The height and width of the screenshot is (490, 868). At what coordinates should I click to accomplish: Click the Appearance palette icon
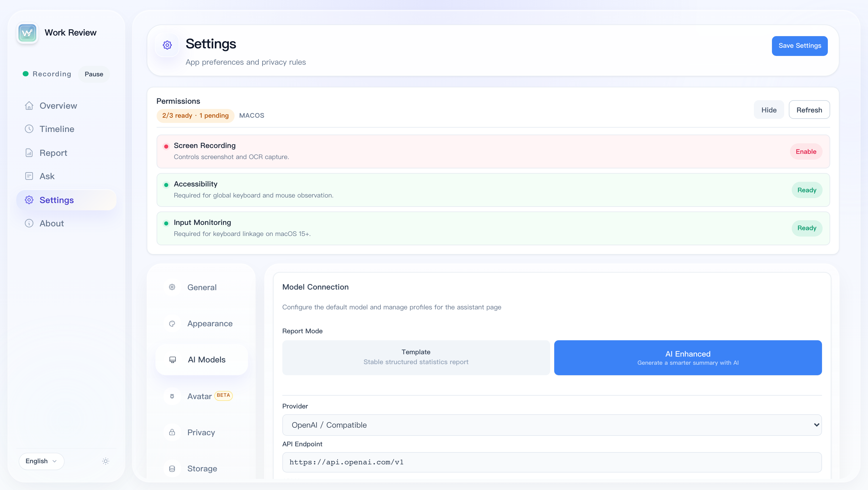(x=172, y=323)
